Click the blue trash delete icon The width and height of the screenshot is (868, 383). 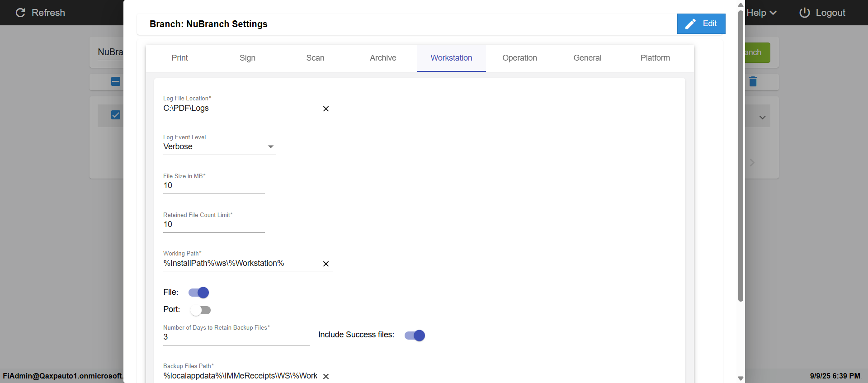tap(753, 81)
